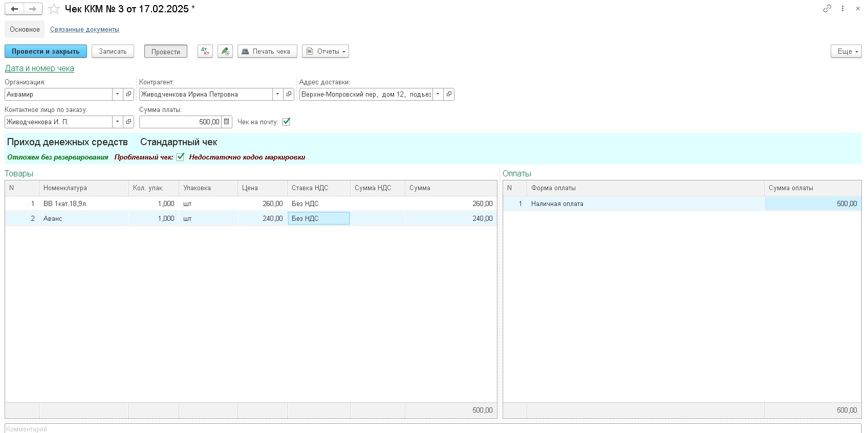Click the Сумма оплаты column header
The width and height of the screenshot is (868, 433).
click(x=813, y=188)
